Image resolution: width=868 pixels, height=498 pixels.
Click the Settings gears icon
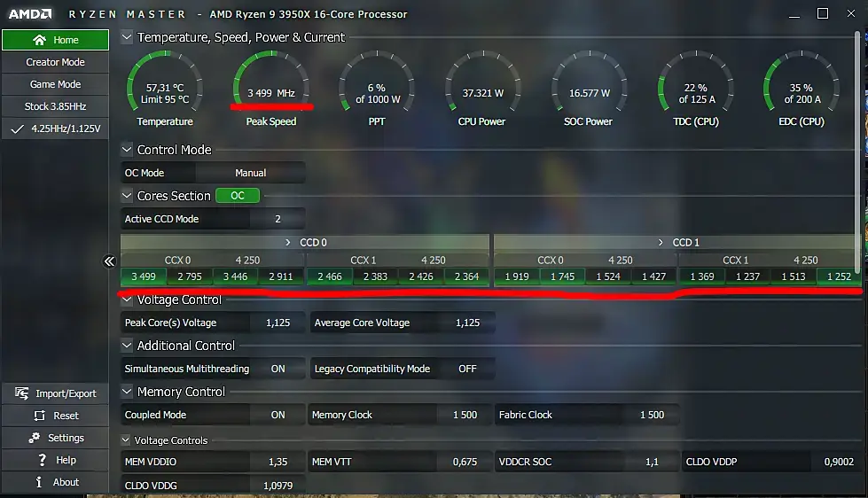pyautogui.click(x=35, y=438)
